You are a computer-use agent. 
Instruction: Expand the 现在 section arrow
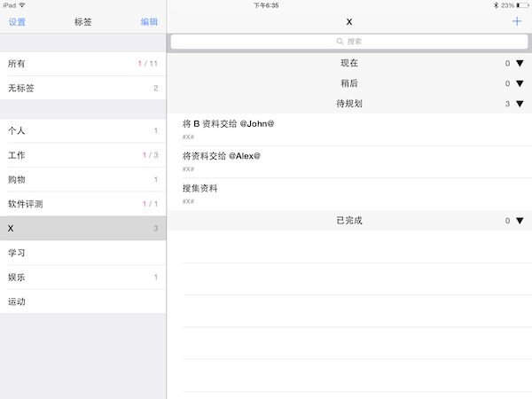tap(520, 63)
